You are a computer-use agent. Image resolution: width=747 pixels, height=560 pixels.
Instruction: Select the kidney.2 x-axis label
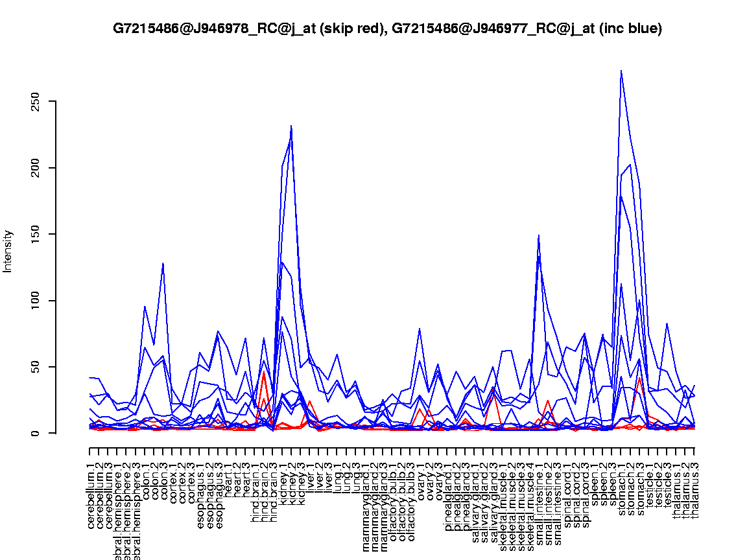click(x=292, y=481)
